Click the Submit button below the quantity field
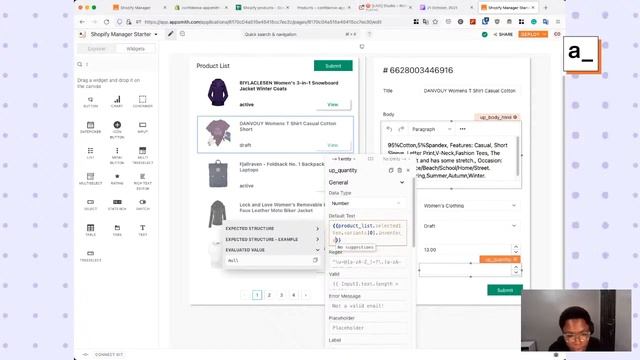The height and width of the screenshot is (360, 640). point(505,290)
